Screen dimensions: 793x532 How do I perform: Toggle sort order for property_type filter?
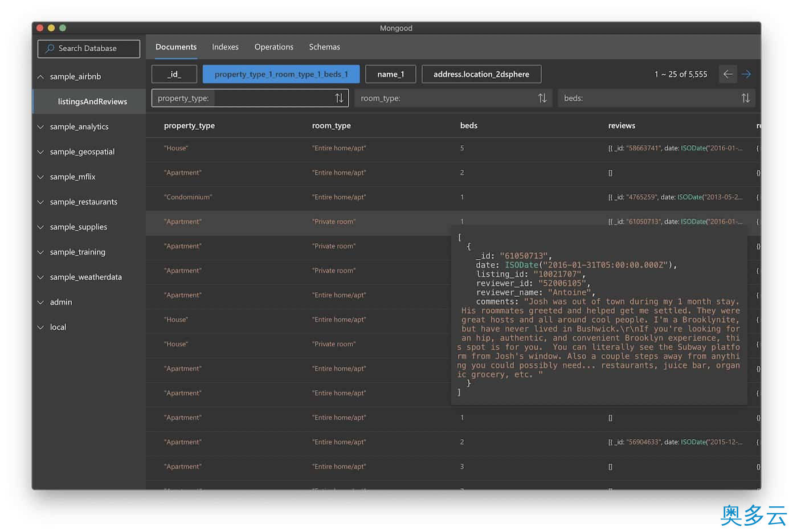[339, 98]
